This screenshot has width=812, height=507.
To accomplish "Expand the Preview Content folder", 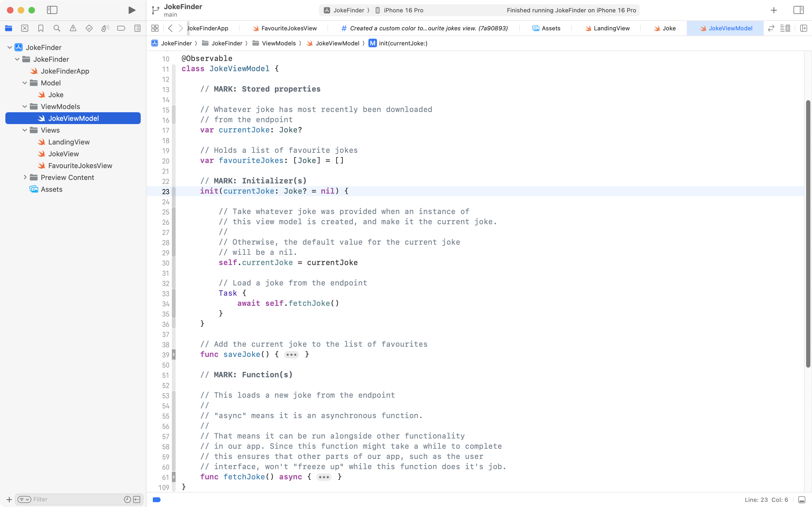I will click(x=25, y=178).
